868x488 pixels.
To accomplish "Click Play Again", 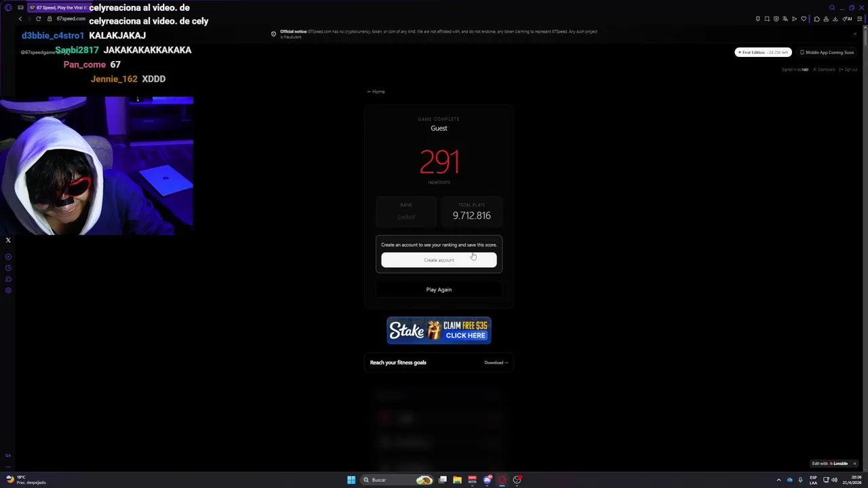I will coord(439,289).
